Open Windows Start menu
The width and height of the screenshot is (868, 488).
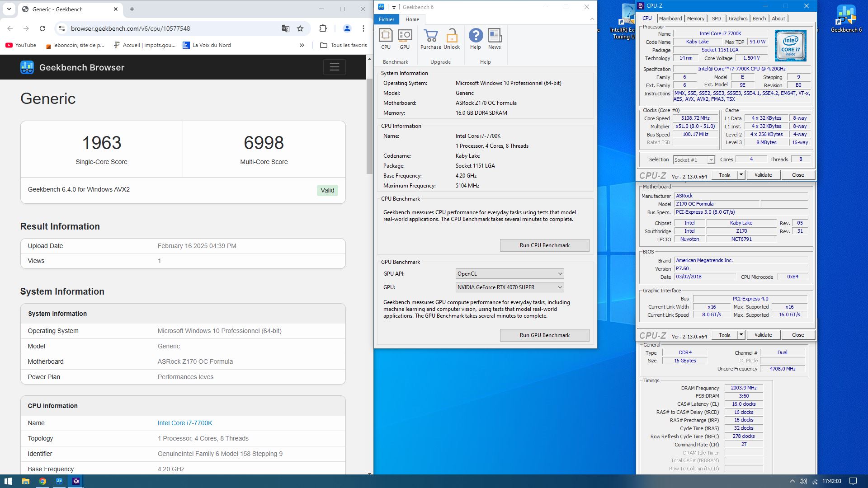click(x=8, y=481)
